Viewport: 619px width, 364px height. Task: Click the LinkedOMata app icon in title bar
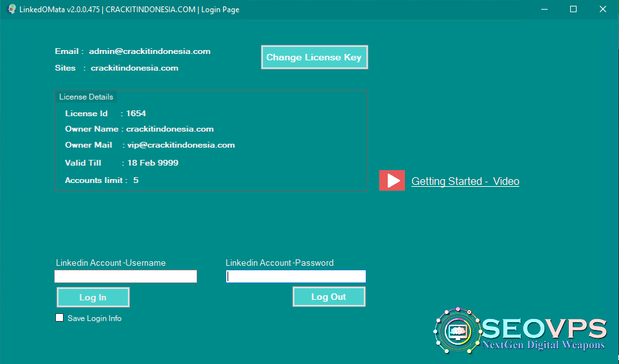point(12,9)
